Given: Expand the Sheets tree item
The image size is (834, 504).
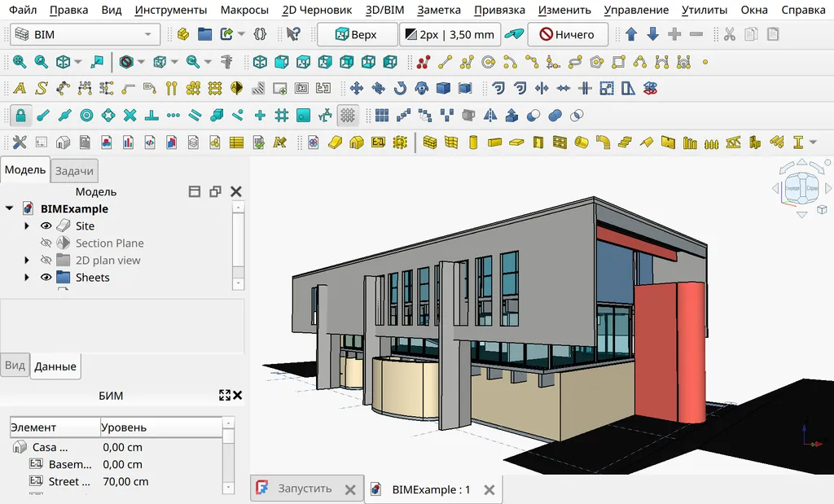Looking at the screenshot, I should pyautogui.click(x=27, y=278).
